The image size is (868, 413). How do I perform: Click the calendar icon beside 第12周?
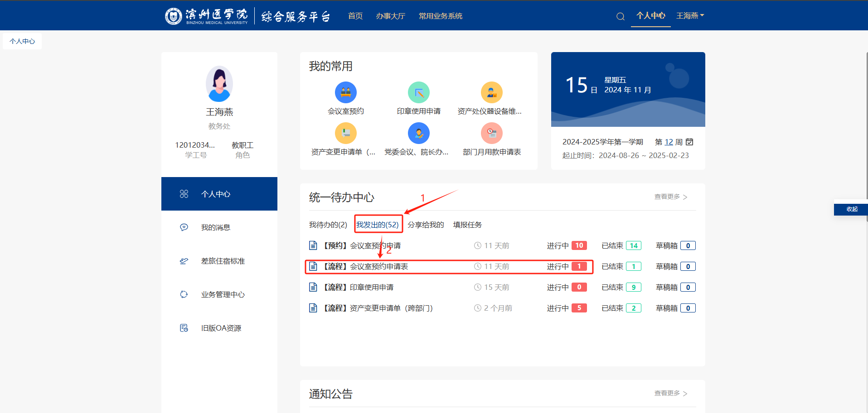coord(689,142)
